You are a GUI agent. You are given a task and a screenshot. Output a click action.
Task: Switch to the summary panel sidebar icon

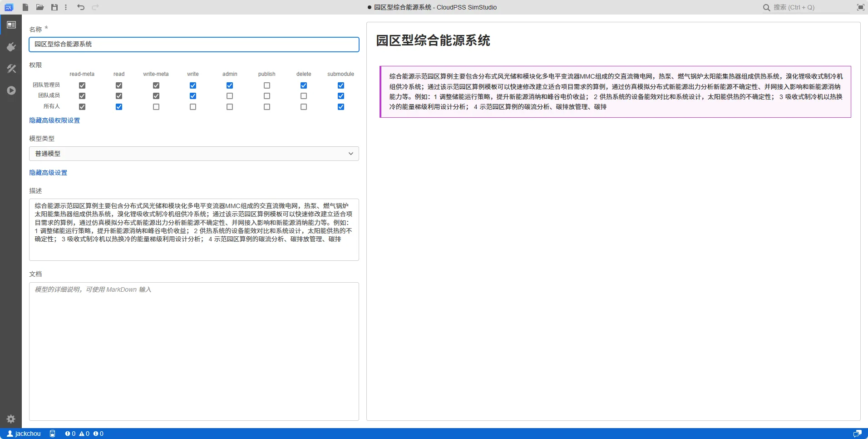tap(11, 25)
